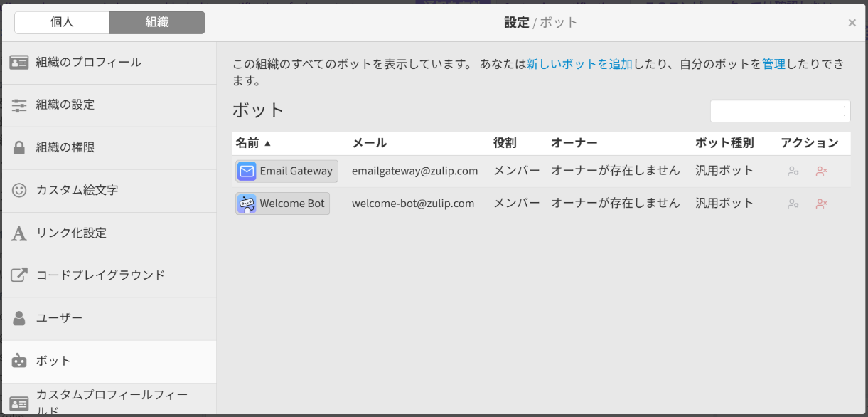Click the Email Gateway bot avatar icon
This screenshot has height=417, width=868.
click(247, 171)
